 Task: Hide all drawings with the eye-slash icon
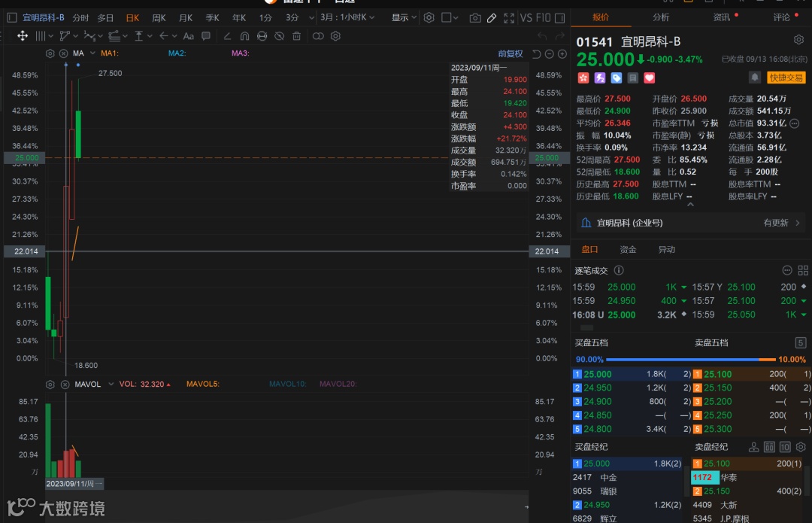[x=279, y=36]
